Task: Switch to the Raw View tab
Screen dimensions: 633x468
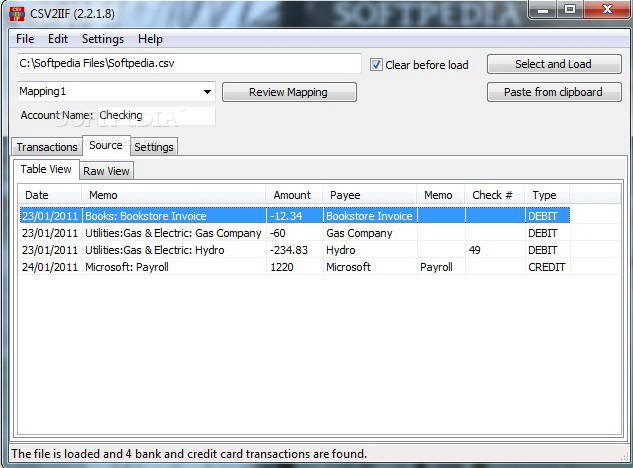Action: [x=106, y=171]
